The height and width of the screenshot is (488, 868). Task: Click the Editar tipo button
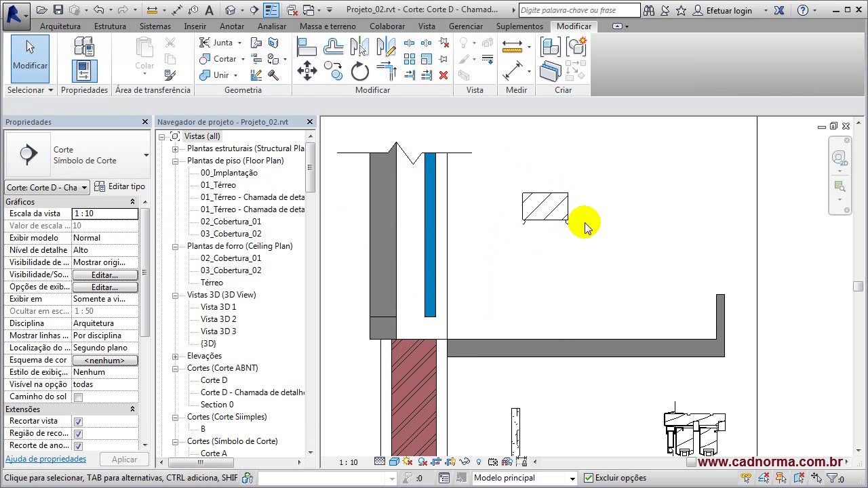(x=119, y=186)
